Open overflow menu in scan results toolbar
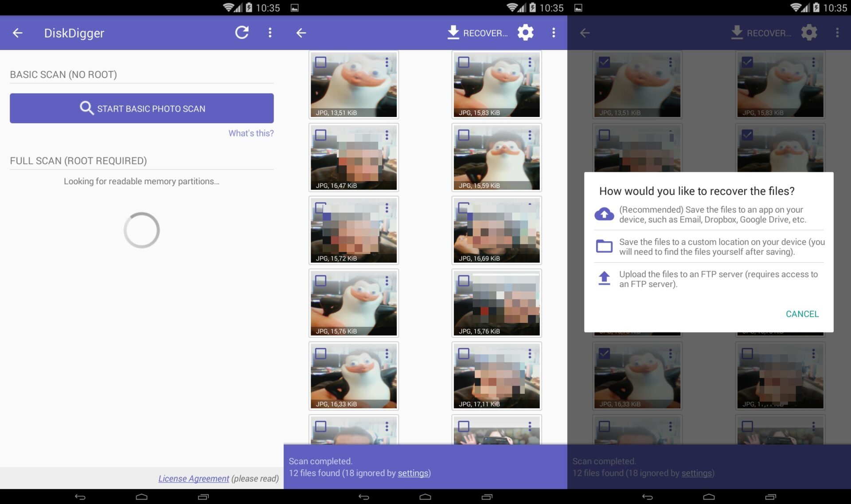Viewport: 851px width, 504px height. pyautogui.click(x=554, y=32)
